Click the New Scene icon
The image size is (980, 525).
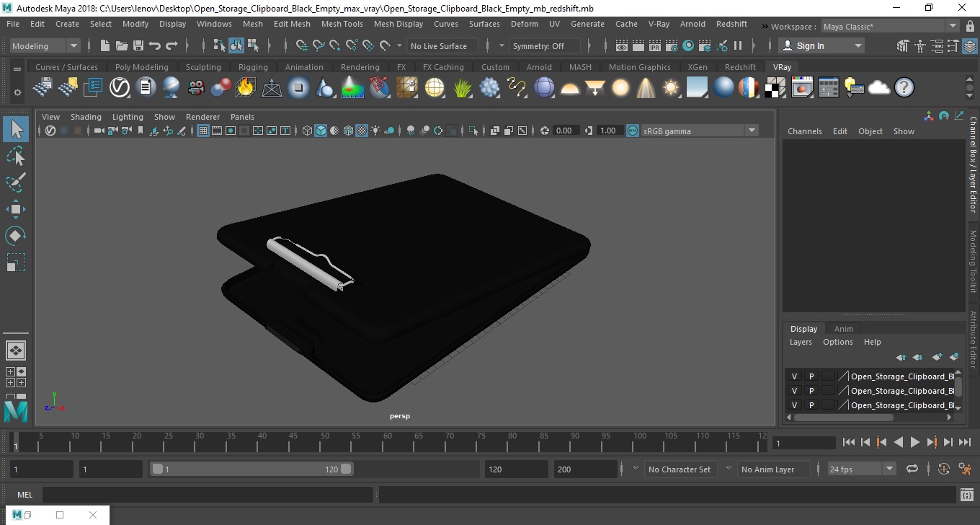point(105,45)
